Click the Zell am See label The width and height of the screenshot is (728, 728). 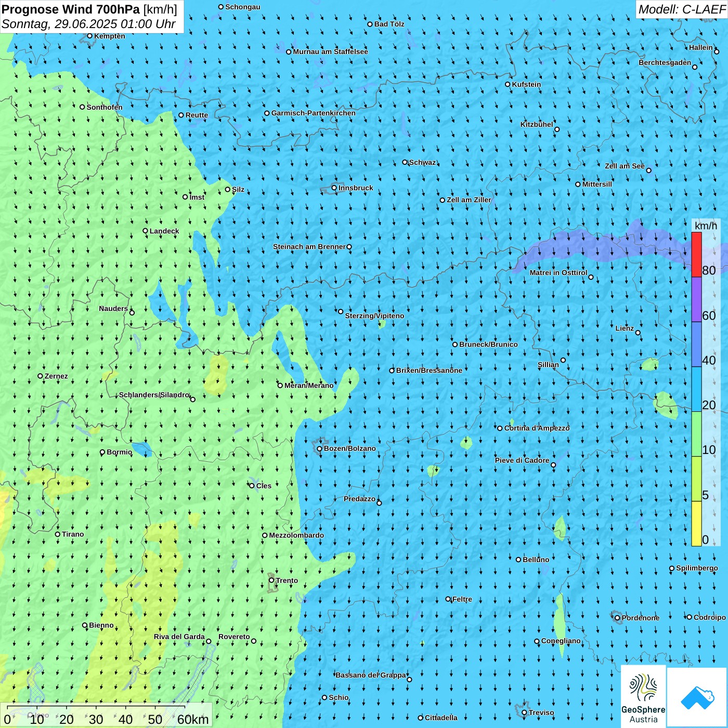click(x=625, y=166)
